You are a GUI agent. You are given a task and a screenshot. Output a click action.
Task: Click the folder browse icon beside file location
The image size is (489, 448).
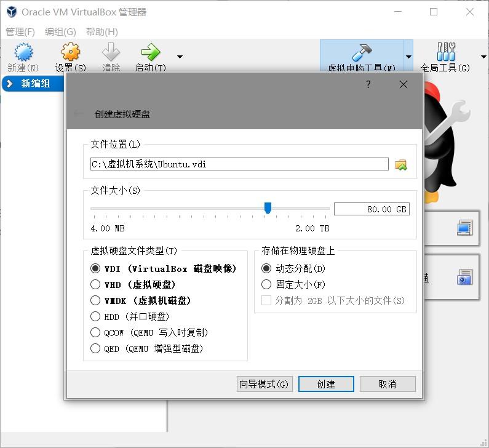(x=401, y=164)
